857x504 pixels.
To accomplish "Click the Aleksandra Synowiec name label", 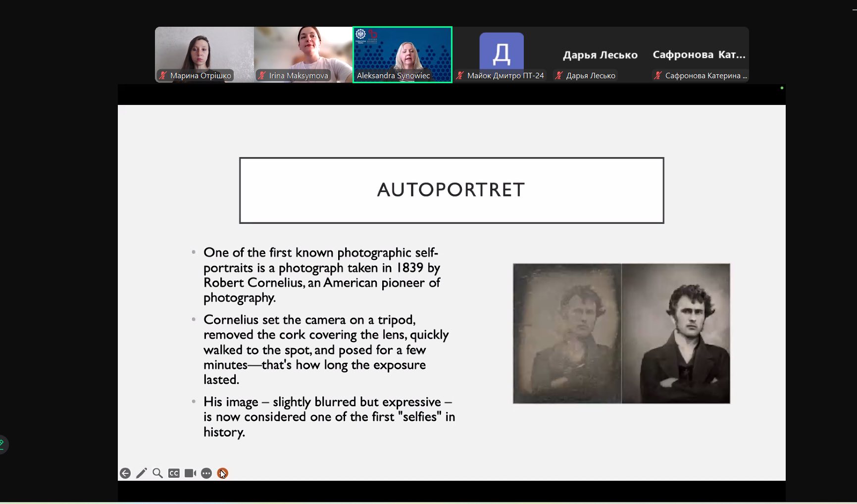I will point(394,75).
